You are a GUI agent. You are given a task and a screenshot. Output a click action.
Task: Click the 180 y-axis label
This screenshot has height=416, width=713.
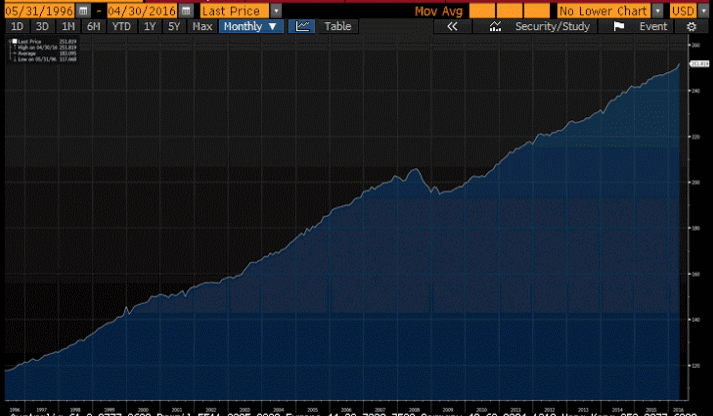point(695,228)
